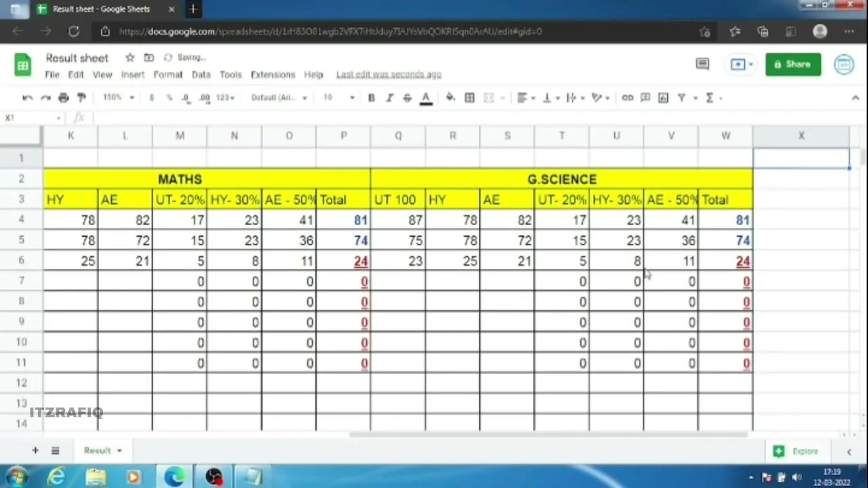Click the Share button
Viewport: 868px width, 488px height.
[793, 64]
